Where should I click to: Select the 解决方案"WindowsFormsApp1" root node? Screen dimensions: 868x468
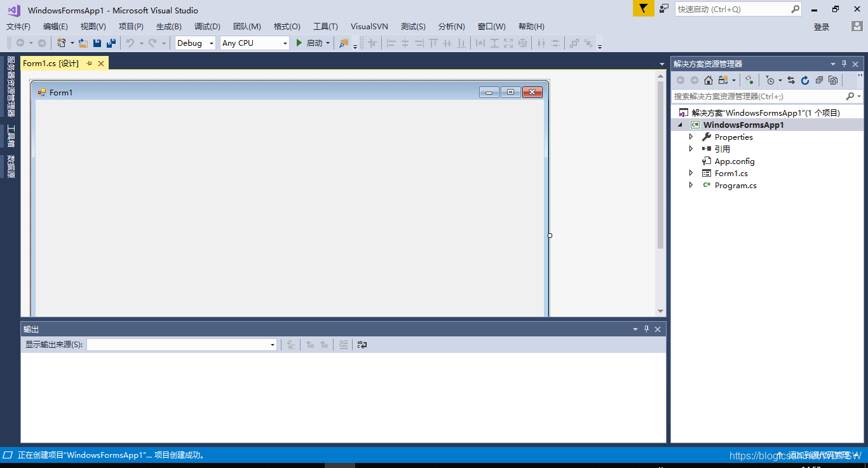point(766,113)
